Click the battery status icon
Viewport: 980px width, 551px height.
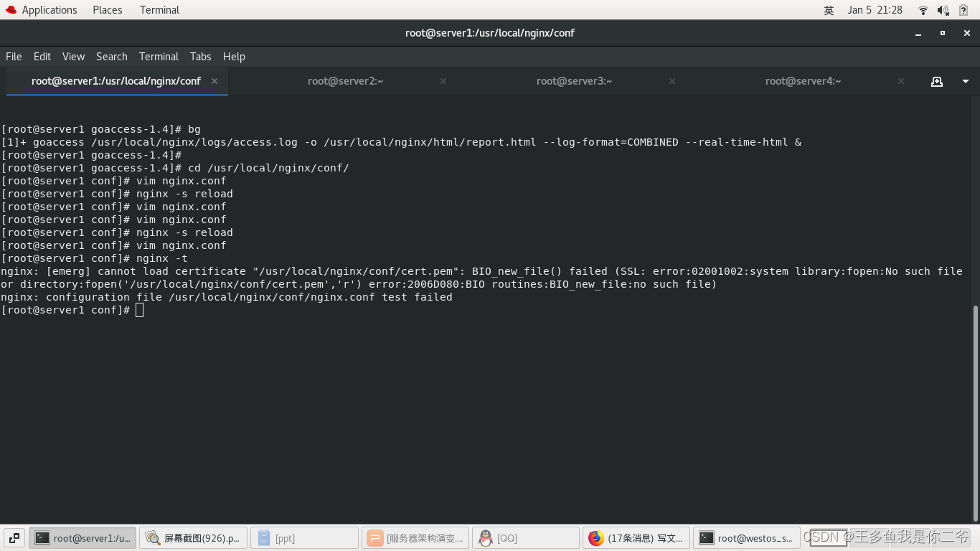[x=963, y=10]
